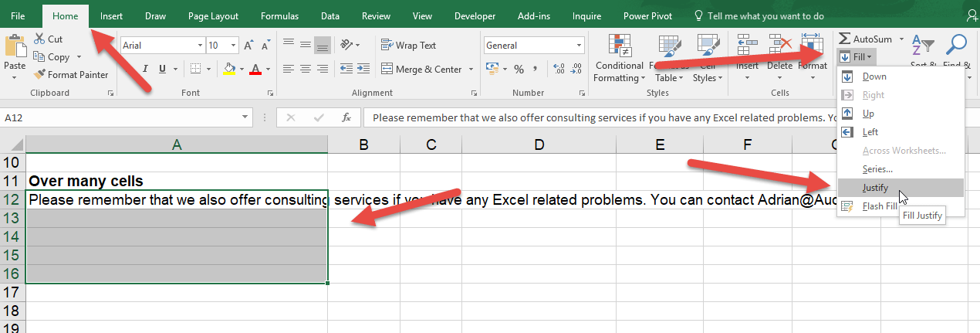Toggle middle align
980x333 pixels.
[306, 46]
